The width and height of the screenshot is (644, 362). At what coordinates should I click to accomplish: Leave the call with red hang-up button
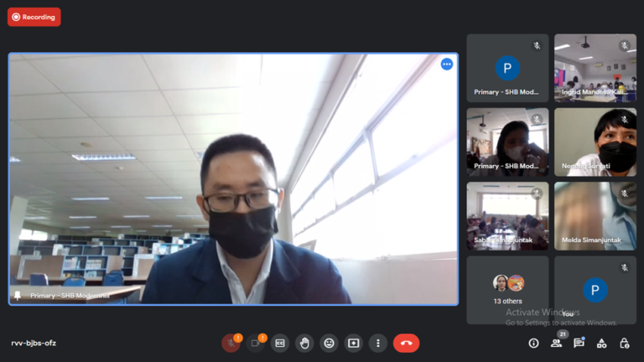point(407,343)
